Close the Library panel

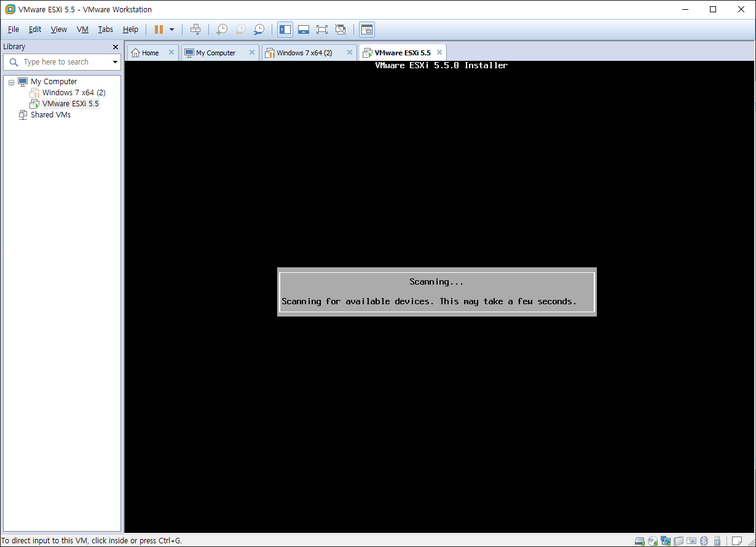[x=116, y=47]
